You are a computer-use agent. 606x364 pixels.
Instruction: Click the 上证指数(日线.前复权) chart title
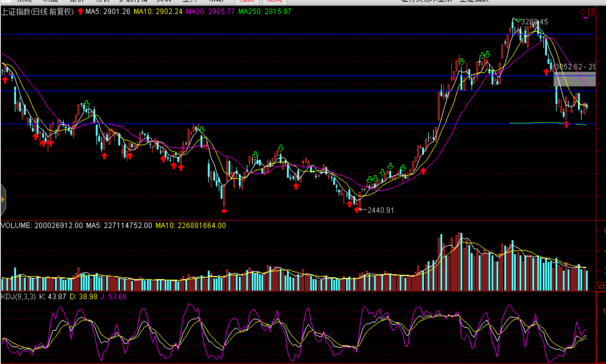click(x=38, y=11)
